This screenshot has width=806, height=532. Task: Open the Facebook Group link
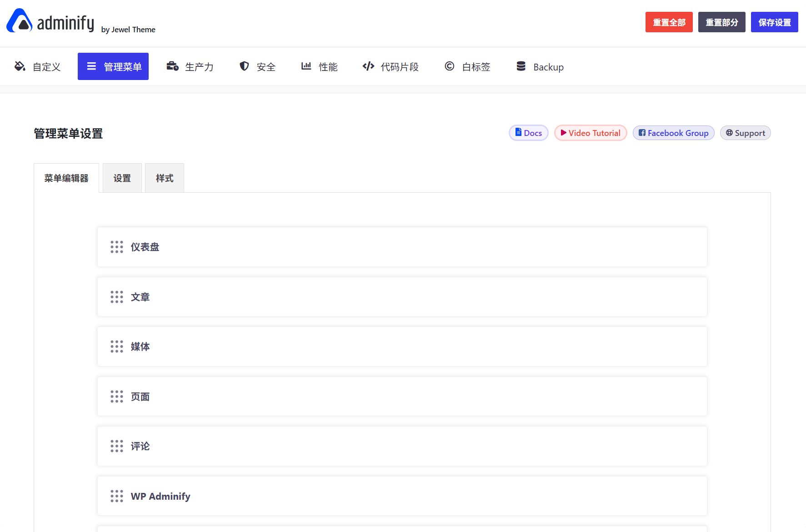pyautogui.click(x=674, y=133)
